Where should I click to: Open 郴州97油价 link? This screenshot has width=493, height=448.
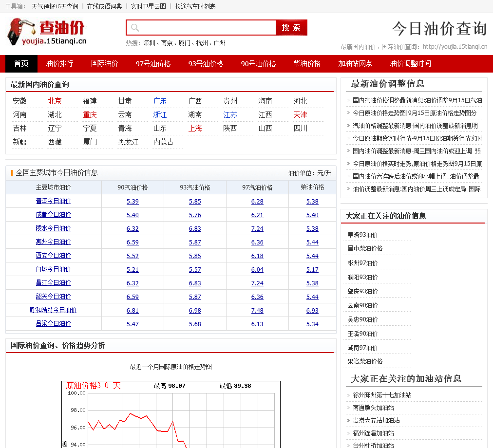(362, 263)
